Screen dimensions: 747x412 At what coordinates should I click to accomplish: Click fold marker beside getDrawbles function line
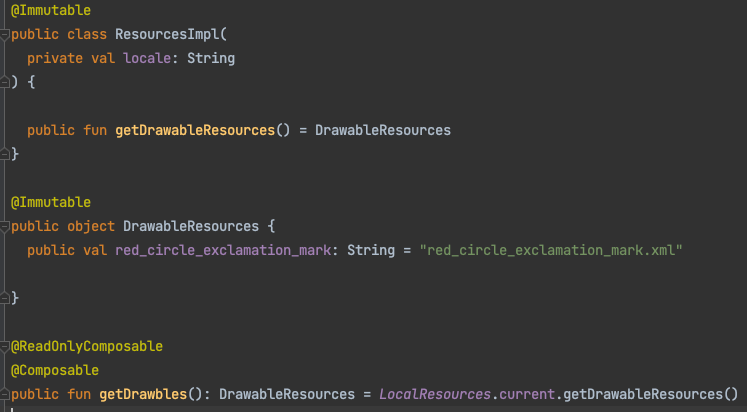(5, 394)
